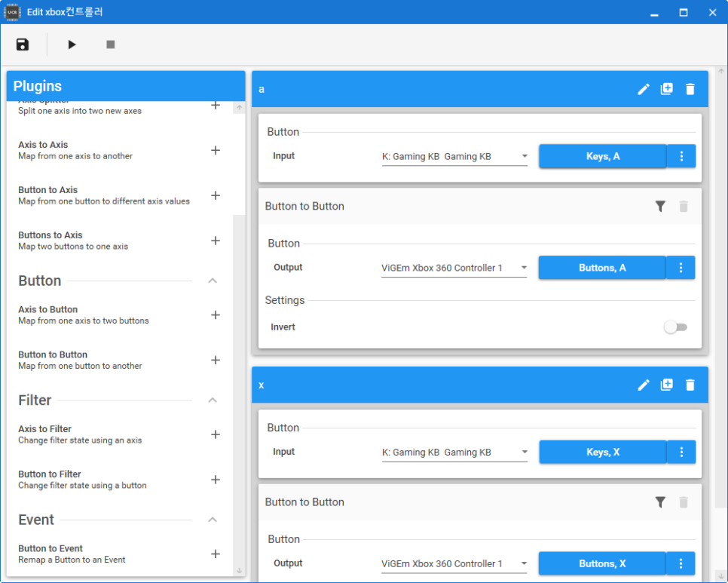Click the Keys, X binding button
The image size is (728, 583).
tap(603, 452)
